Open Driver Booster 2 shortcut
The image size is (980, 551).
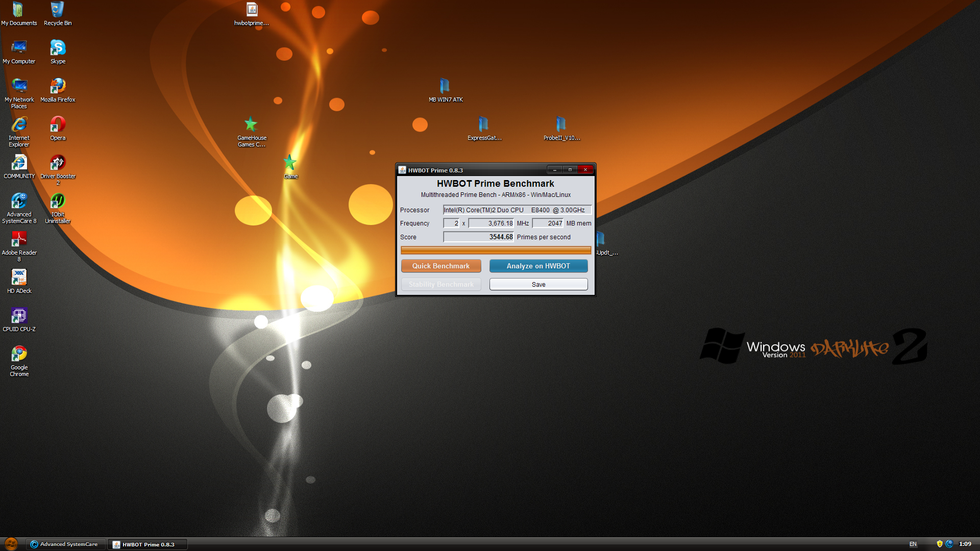click(x=58, y=170)
